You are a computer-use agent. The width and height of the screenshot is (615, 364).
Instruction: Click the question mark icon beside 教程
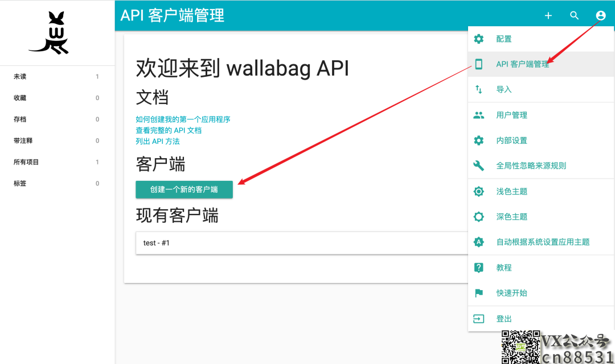(x=478, y=268)
